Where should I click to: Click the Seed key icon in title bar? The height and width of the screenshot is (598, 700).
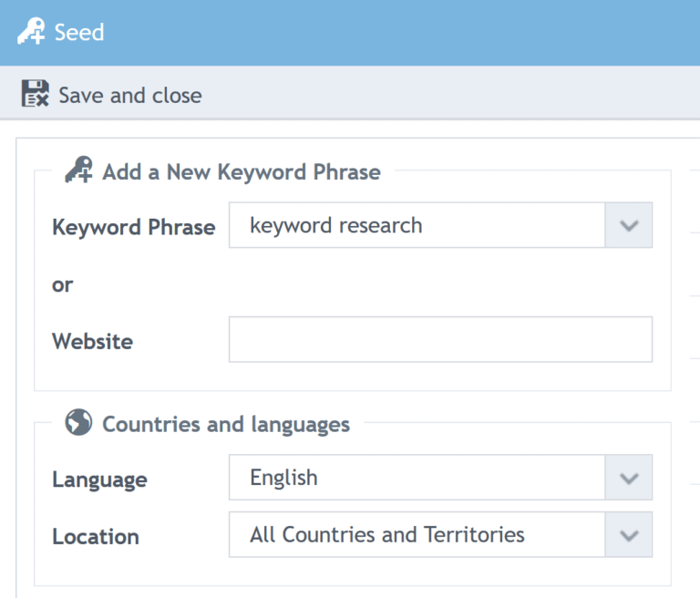pyautogui.click(x=32, y=33)
